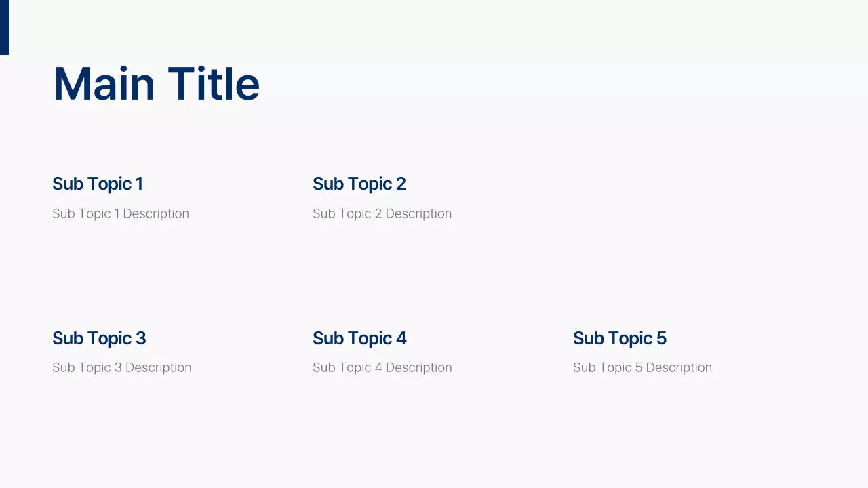Image resolution: width=868 pixels, height=488 pixels.
Task: Click the "Sub Topic 3 Description" text
Action: click(122, 367)
